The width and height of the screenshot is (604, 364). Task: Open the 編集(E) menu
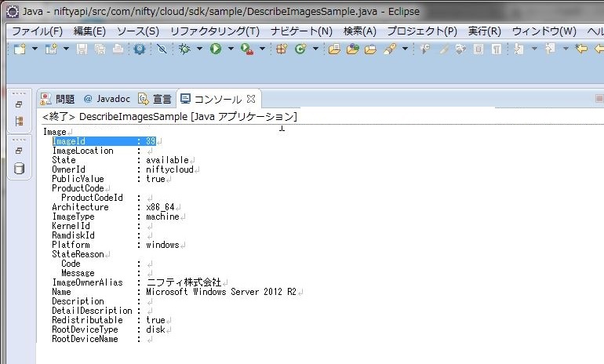(x=89, y=31)
